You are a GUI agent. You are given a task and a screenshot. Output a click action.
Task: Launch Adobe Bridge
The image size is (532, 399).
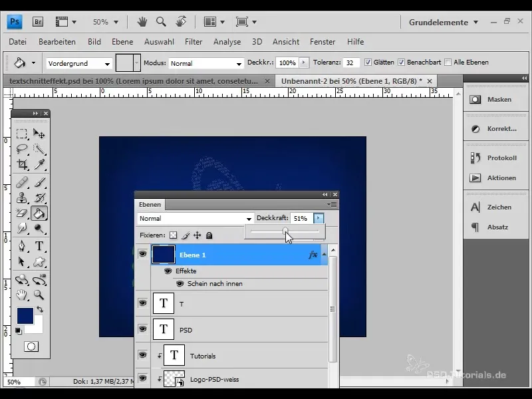(x=38, y=22)
